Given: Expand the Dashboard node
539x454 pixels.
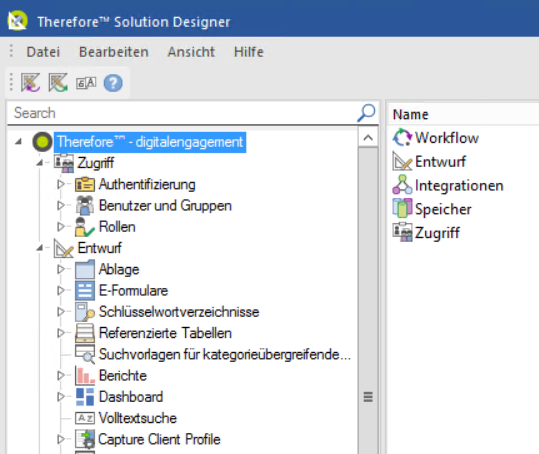Looking at the screenshot, I should [x=61, y=397].
